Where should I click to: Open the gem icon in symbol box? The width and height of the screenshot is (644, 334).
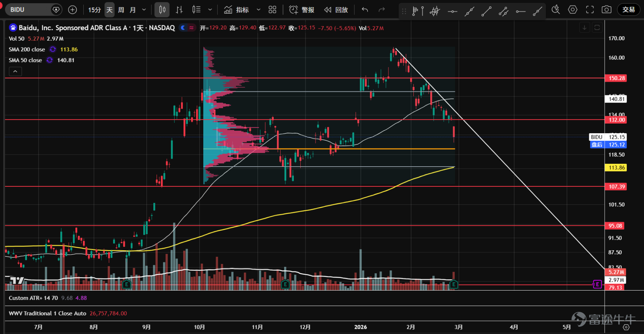click(x=56, y=10)
